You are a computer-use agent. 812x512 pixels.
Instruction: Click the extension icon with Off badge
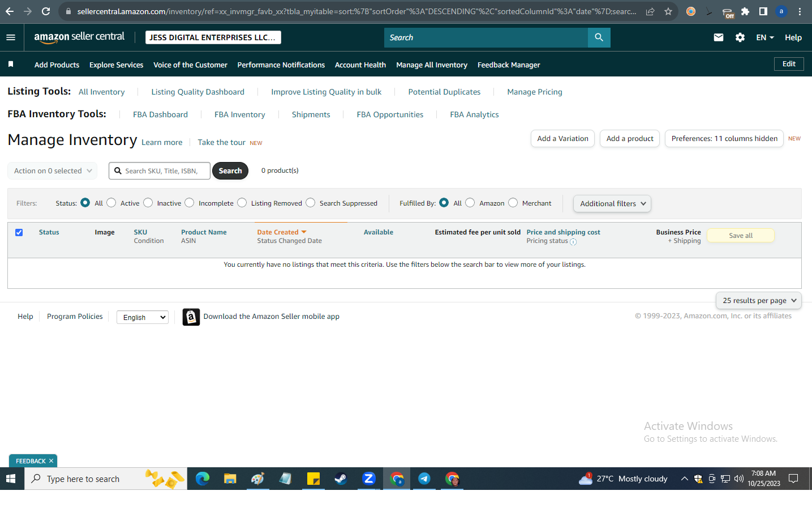(728, 12)
